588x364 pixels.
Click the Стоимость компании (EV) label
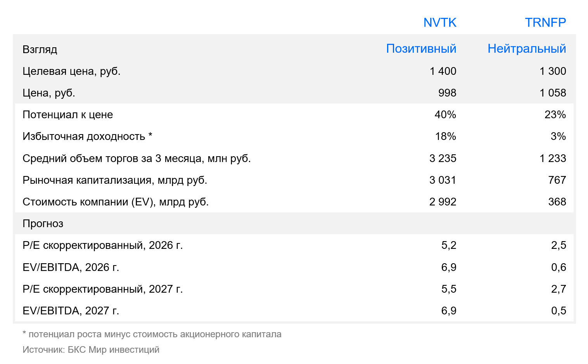click(116, 202)
